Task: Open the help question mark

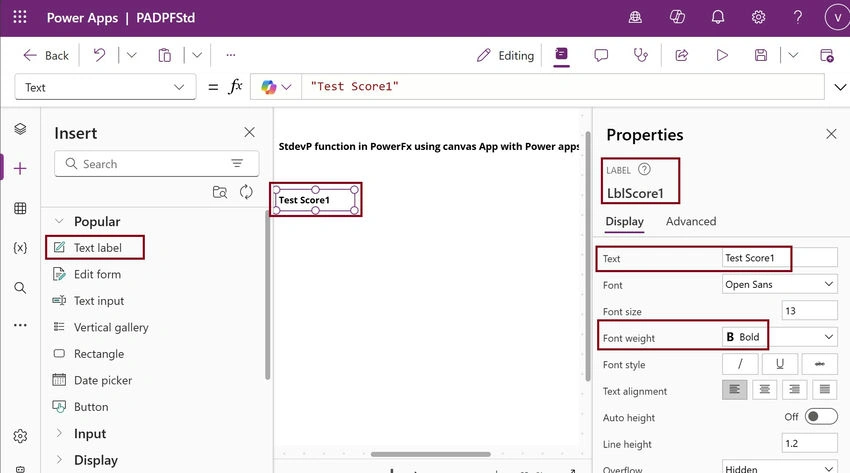Action: 798,17
